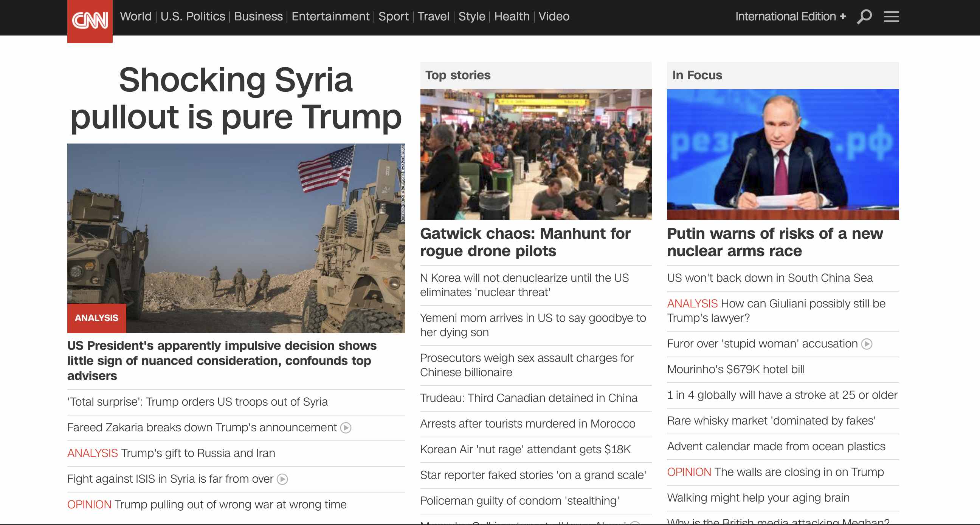980x525 pixels.
Task: Select the Business nav item
Action: [x=258, y=17]
